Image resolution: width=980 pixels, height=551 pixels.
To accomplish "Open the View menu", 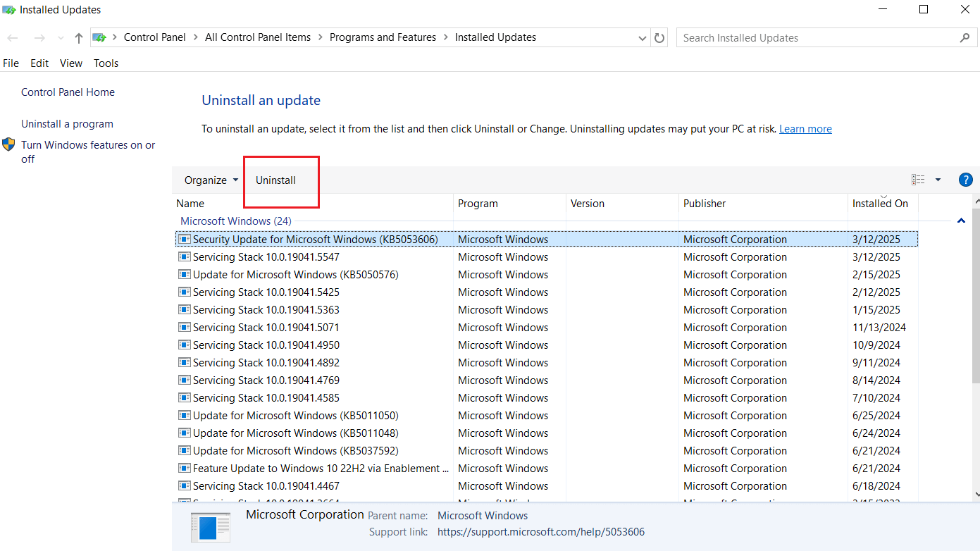I will [x=70, y=63].
